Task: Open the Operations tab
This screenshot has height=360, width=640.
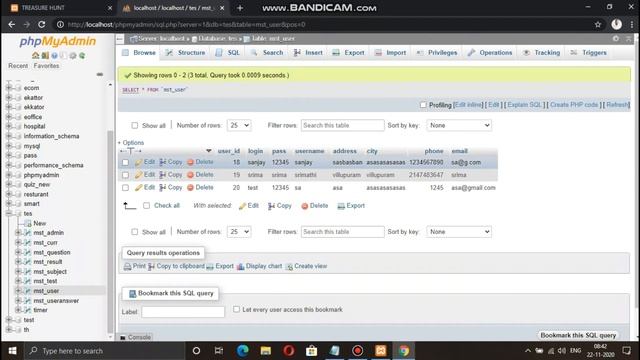Action: click(489, 53)
